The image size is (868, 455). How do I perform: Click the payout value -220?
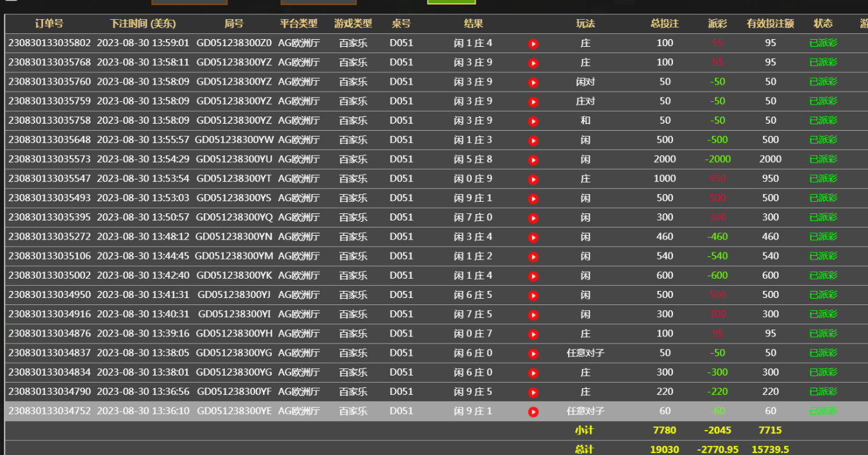pyautogui.click(x=718, y=392)
